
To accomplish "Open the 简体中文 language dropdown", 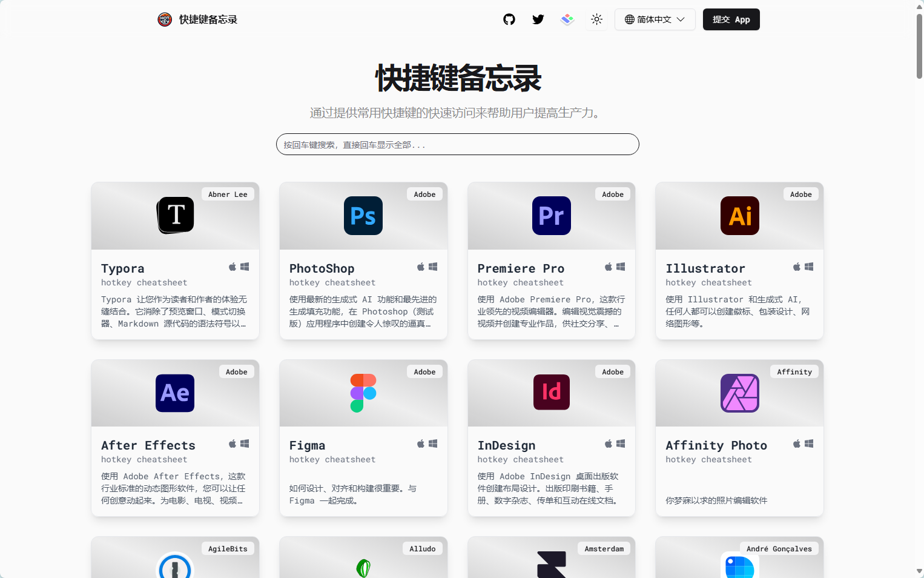I will 655,19.
